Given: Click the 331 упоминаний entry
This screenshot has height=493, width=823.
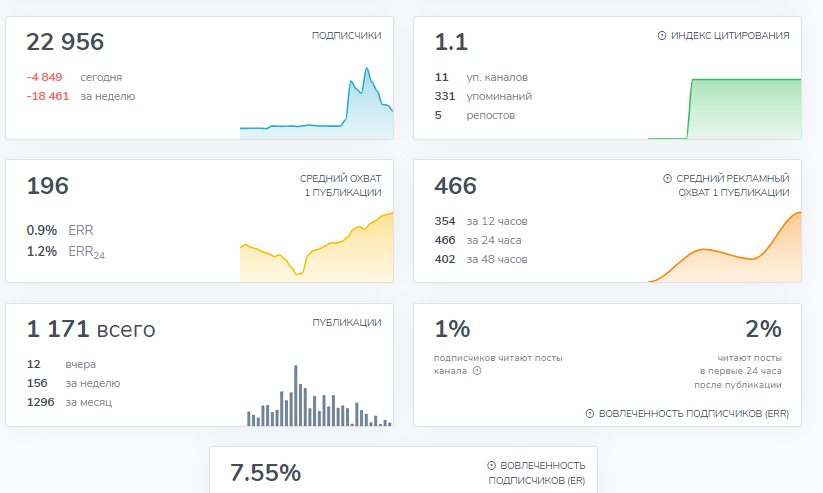Looking at the screenshot, I should (483, 96).
